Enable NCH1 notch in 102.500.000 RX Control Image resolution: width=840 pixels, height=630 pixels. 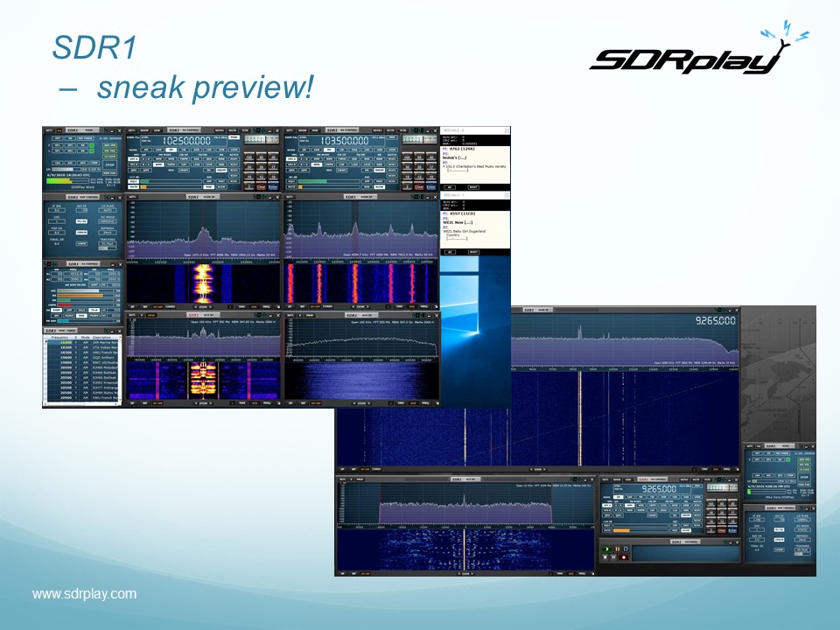[234, 159]
